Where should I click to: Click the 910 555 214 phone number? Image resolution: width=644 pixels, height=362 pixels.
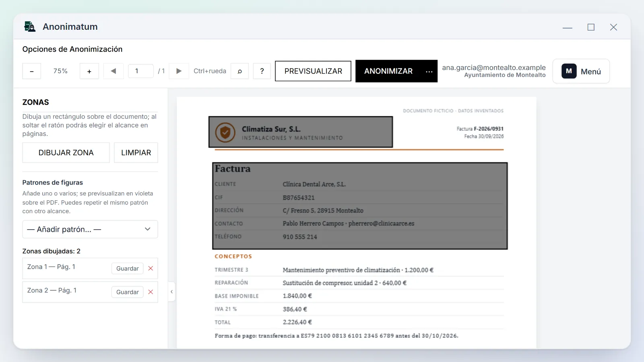[x=300, y=237]
